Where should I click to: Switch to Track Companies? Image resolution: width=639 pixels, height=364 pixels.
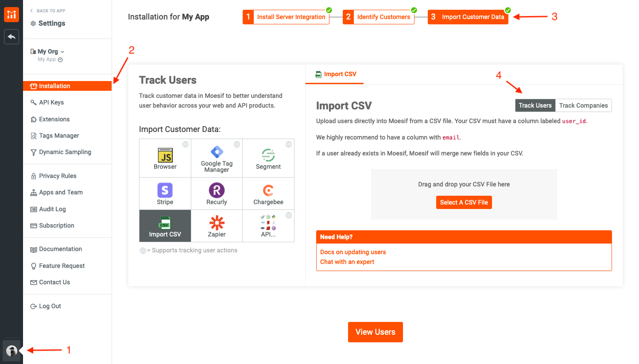583,105
